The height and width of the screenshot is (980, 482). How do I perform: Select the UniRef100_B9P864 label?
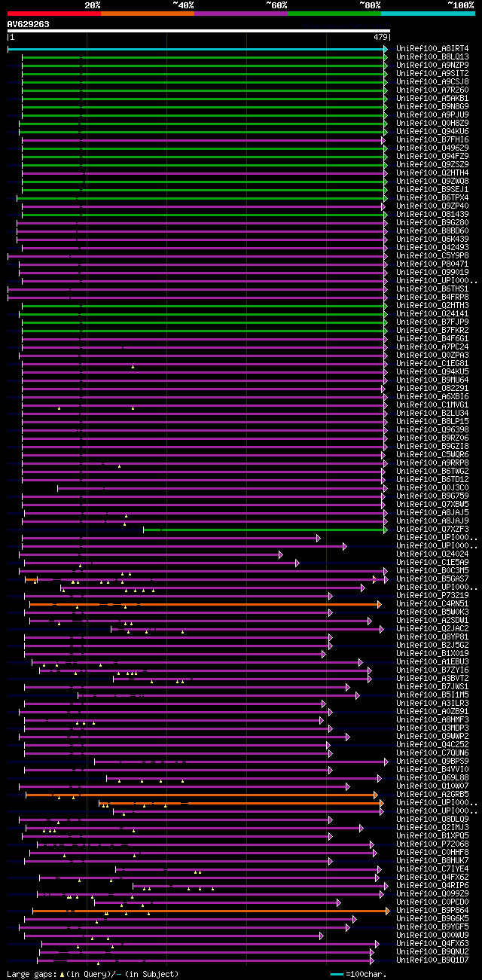click(432, 910)
